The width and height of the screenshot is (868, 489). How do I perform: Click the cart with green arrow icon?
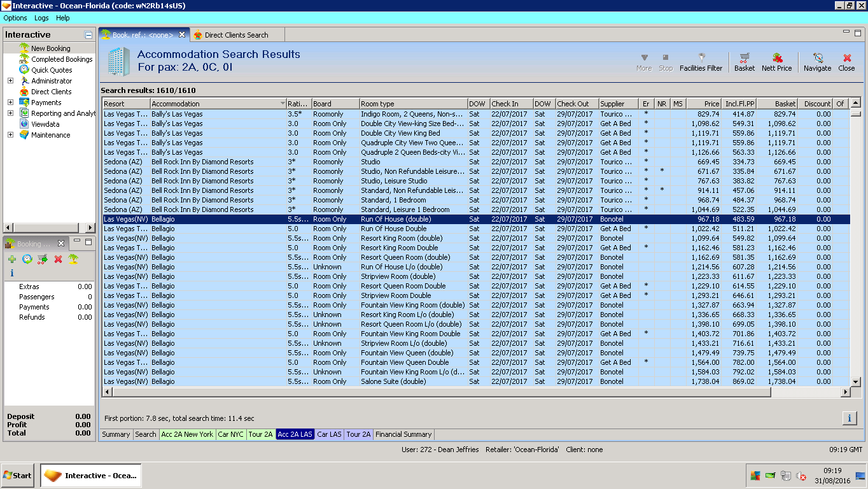(x=43, y=259)
